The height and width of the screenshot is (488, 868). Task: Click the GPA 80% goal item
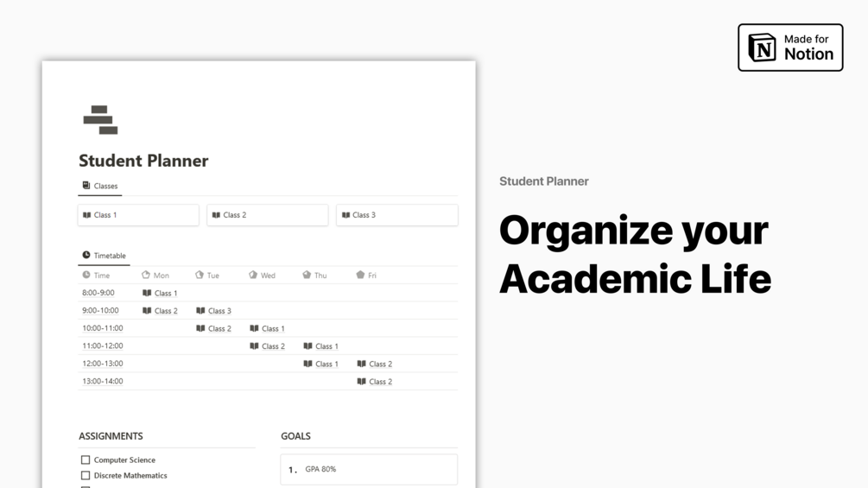[x=369, y=469]
